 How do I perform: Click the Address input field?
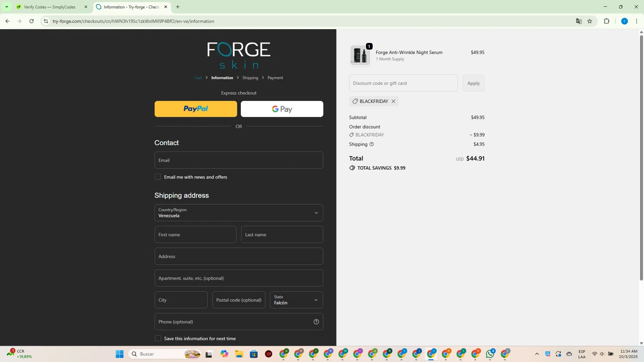point(239,256)
